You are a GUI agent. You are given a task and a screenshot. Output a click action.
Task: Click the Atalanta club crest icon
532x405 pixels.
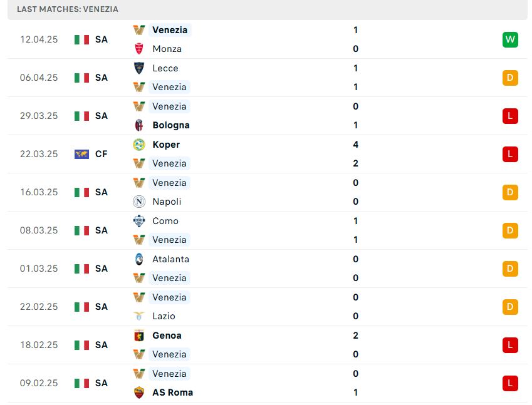[139, 259]
